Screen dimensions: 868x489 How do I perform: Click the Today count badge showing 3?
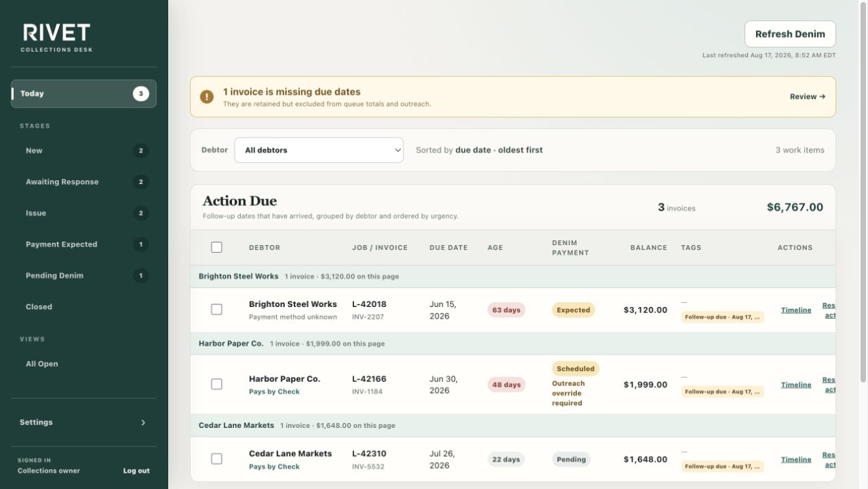click(141, 94)
